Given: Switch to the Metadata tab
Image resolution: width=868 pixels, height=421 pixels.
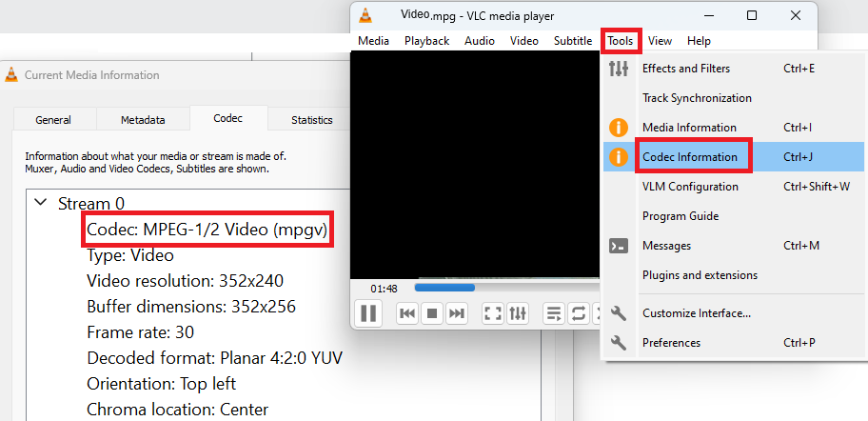Looking at the screenshot, I should [x=143, y=120].
